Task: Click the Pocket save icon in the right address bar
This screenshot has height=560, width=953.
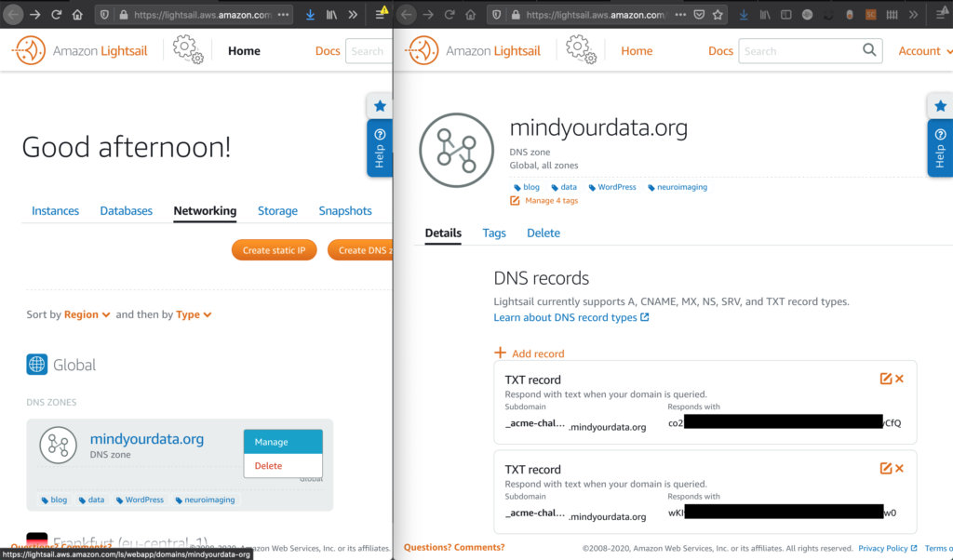Action: tap(699, 15)
